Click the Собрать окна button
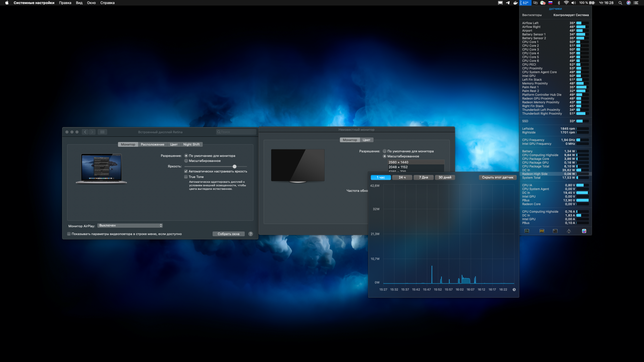 228,234
